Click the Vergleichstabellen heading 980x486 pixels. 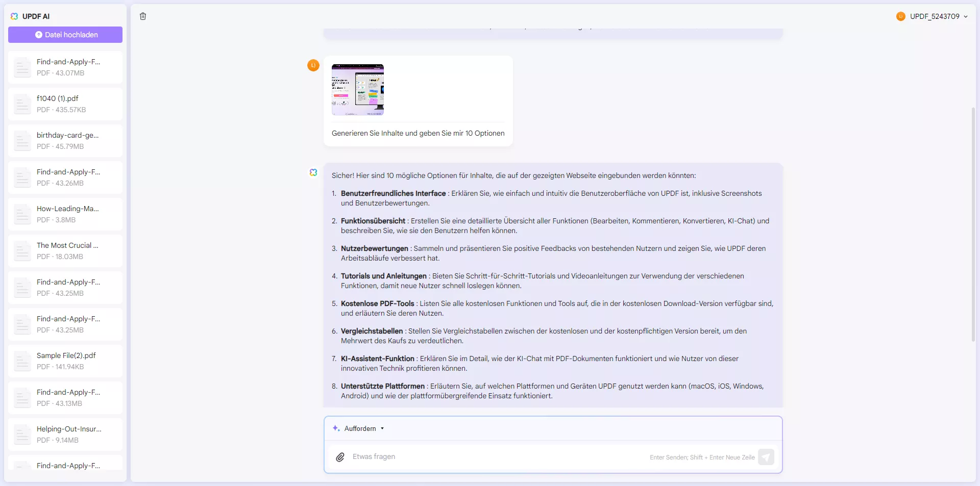pos(372,331)
